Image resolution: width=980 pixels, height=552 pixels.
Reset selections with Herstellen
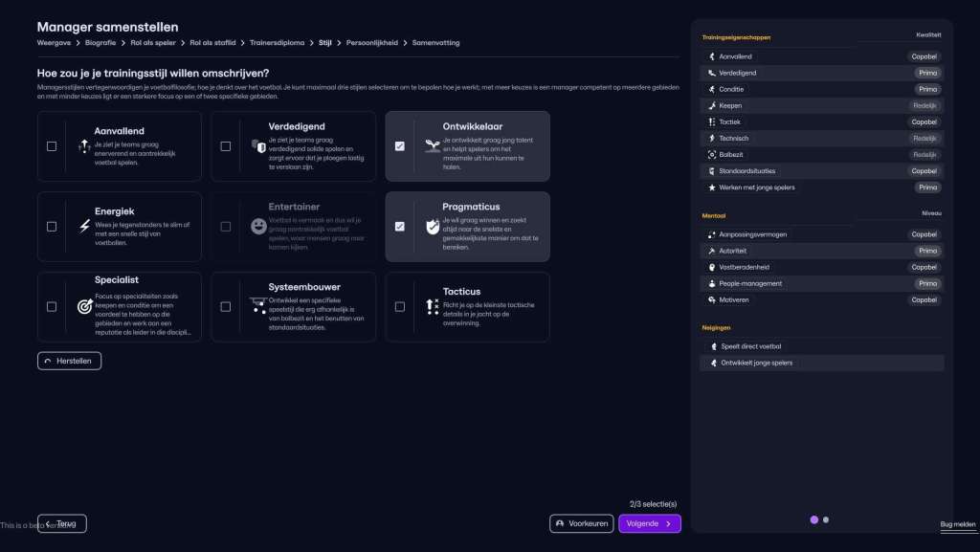tap(69, 361)
